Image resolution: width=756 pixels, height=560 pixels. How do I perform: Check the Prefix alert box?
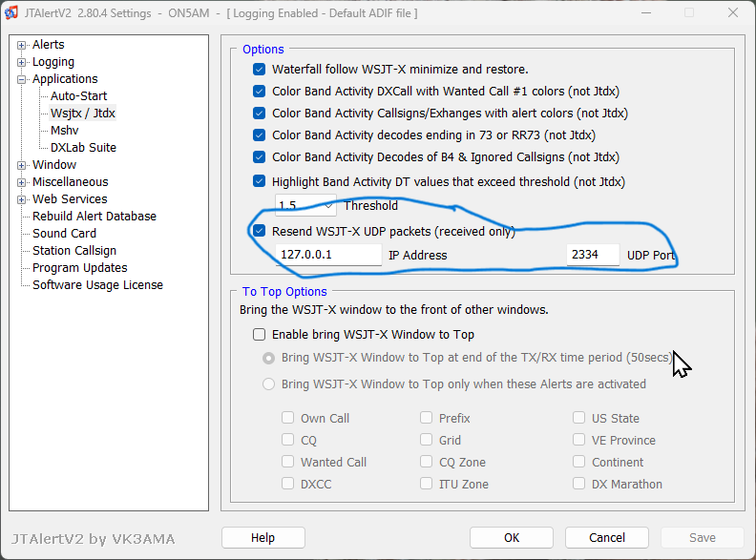[x=427, y=417]
